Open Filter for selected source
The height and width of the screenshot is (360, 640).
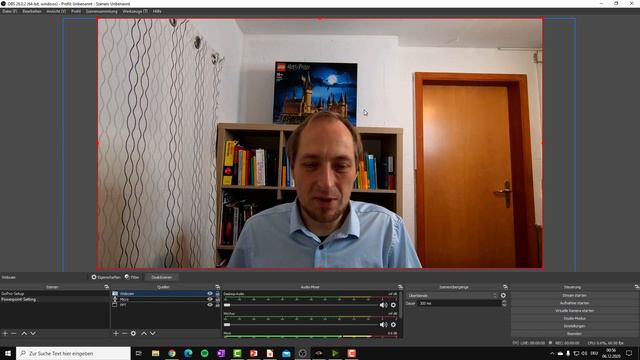click(x=132, y=277)
